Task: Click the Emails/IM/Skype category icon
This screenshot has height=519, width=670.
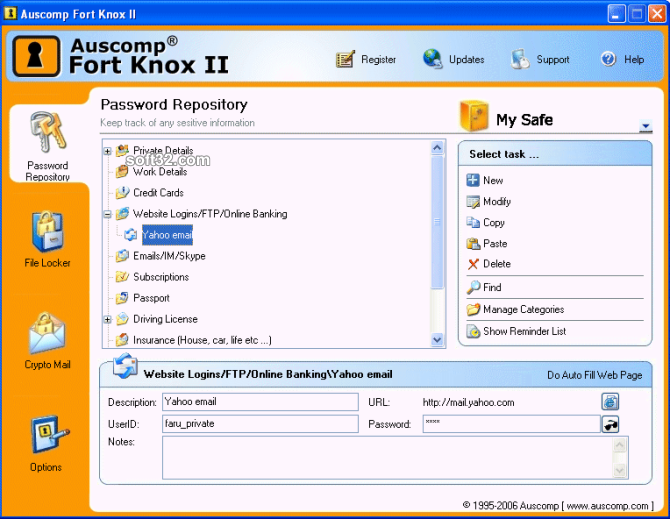Action: point(122,255)
